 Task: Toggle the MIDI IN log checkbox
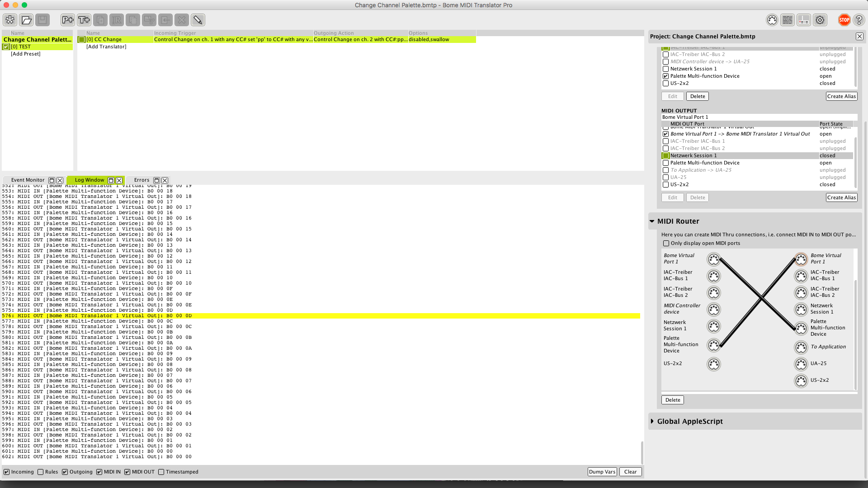[99, 472]
